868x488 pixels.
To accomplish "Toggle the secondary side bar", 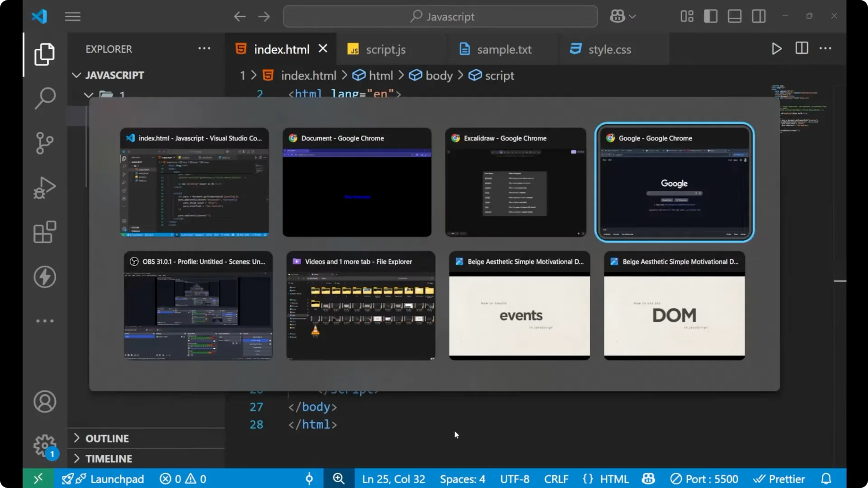I will tap(759, 17).
